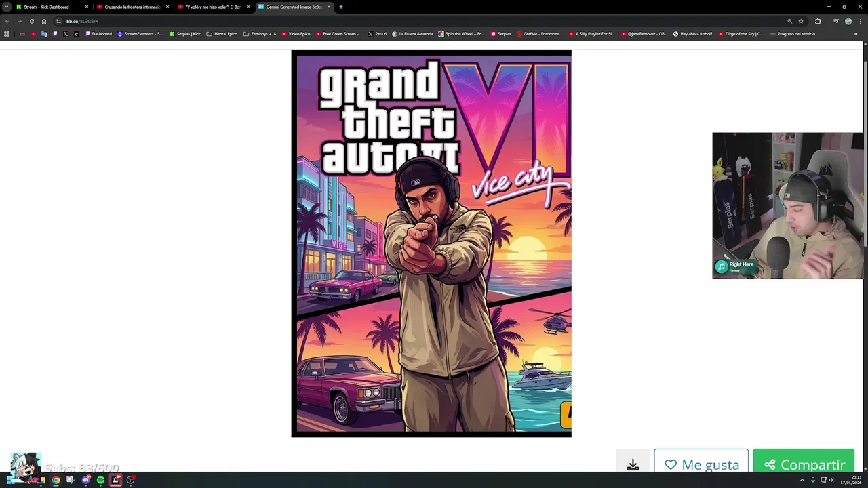Open the Spin the Wheel bookmark
This screenshot has height=488, width=868.
coord(461,33)
